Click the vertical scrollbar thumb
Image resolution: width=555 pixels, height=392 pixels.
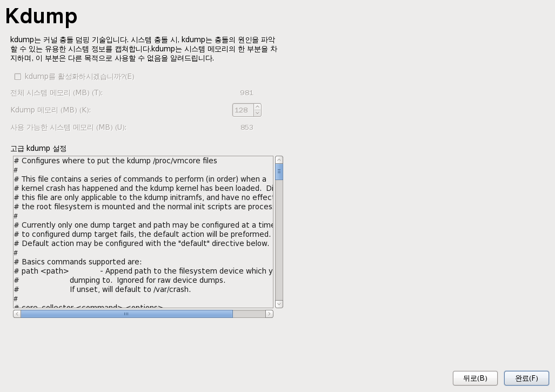(x=279, y=172)
